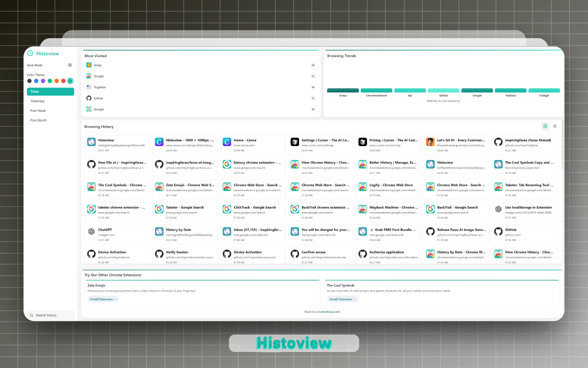Click the Chromewebstore bar in Browsing Trends
The height and width of the screenshot is (368, 588).
tap(376, 90)
